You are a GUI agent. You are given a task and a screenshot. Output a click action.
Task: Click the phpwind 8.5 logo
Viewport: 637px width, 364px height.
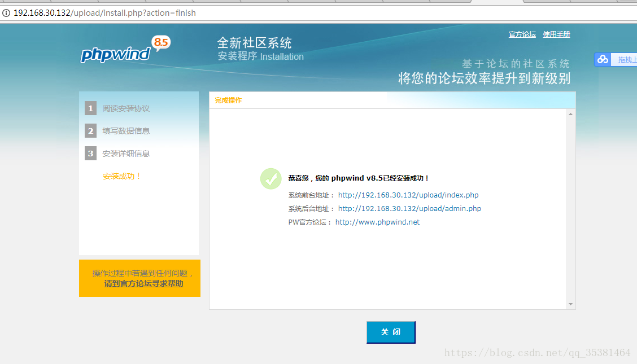click(125, 50)
